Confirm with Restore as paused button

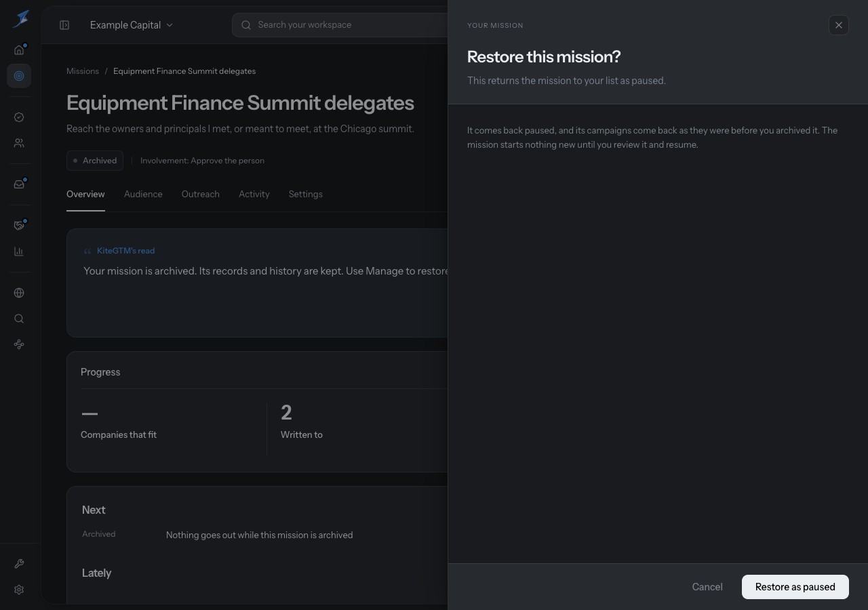pyautogui.click(x=795, y=587)
